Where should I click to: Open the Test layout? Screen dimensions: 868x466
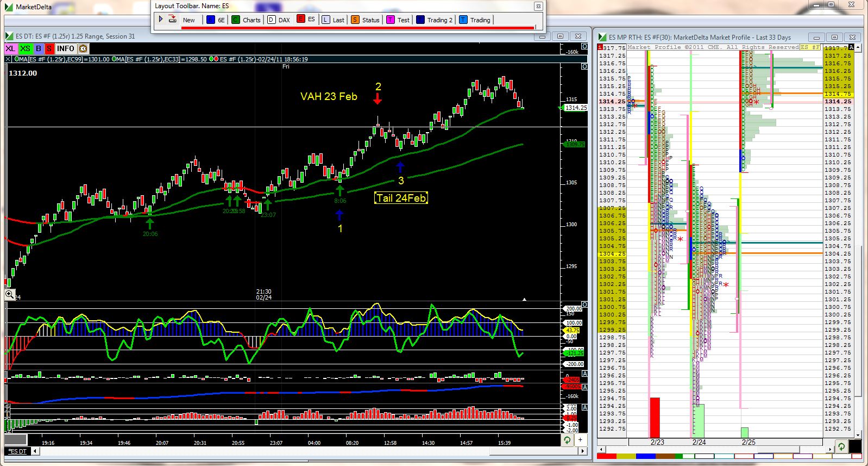(404, 20)
